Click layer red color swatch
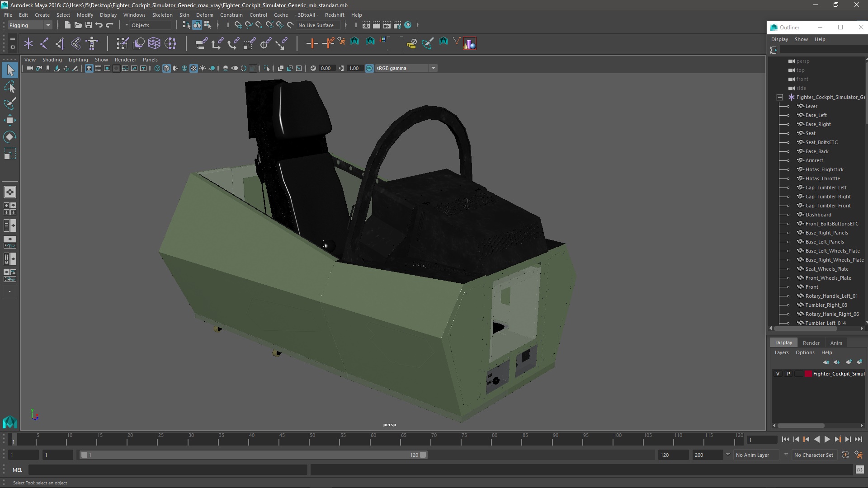 808,374
